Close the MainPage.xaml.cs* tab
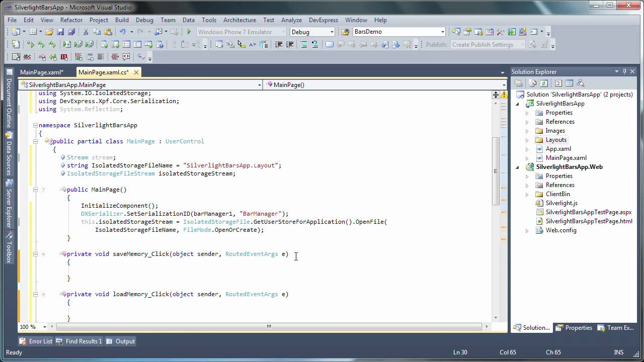644x362 pixels. click(136, 72)
